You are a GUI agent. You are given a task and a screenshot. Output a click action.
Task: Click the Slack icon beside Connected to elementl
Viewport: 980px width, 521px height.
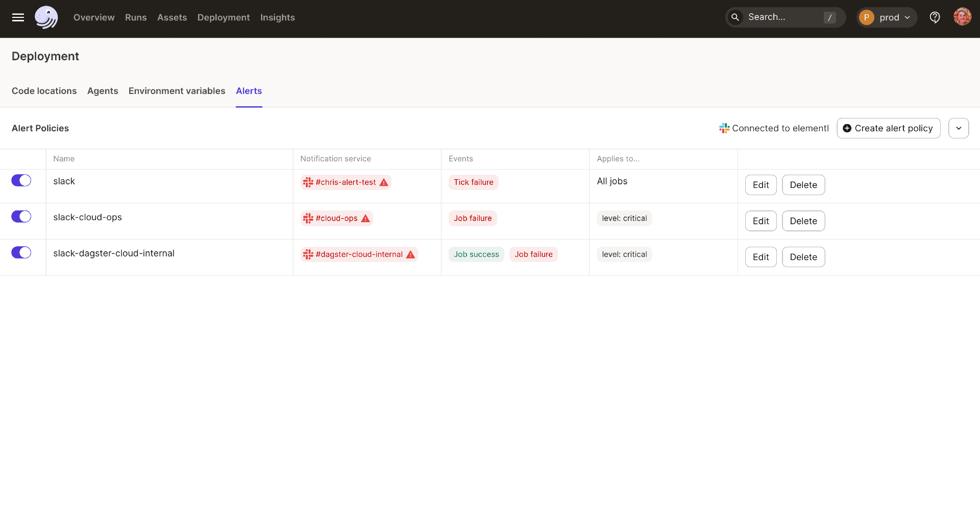[x=725, y=128]
